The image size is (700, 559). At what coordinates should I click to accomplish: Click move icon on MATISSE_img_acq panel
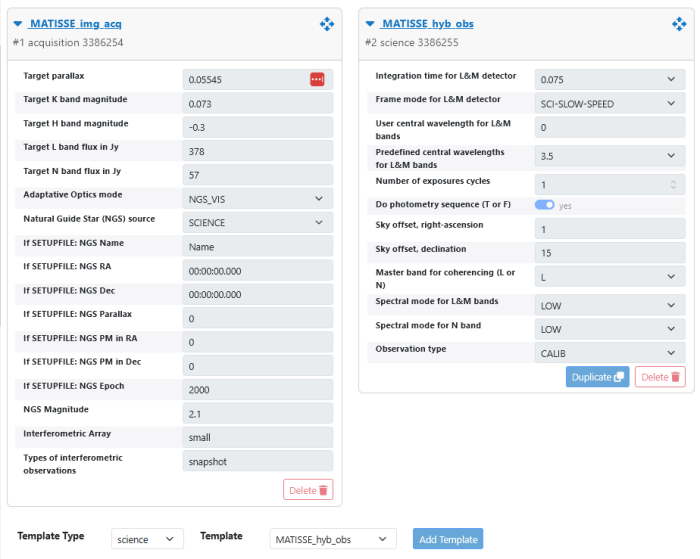[326, 24]
